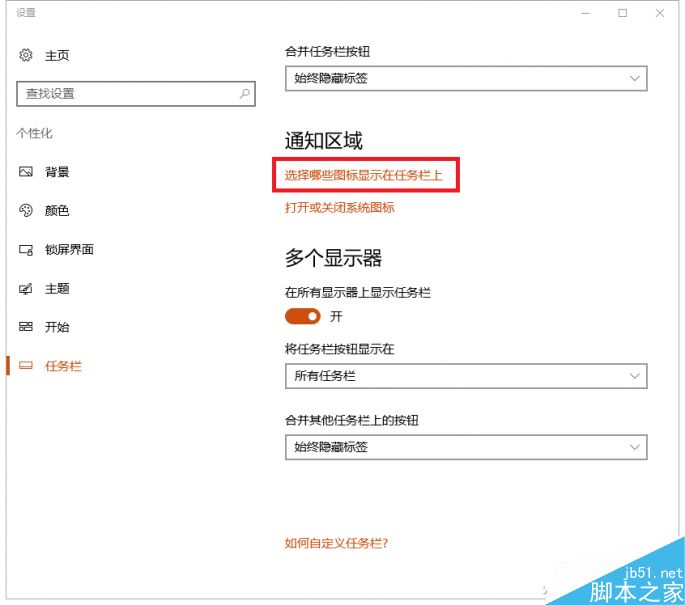Switch to 主题 section
Image resolution: width=685 pixels, height=605 pixels.
57,289
